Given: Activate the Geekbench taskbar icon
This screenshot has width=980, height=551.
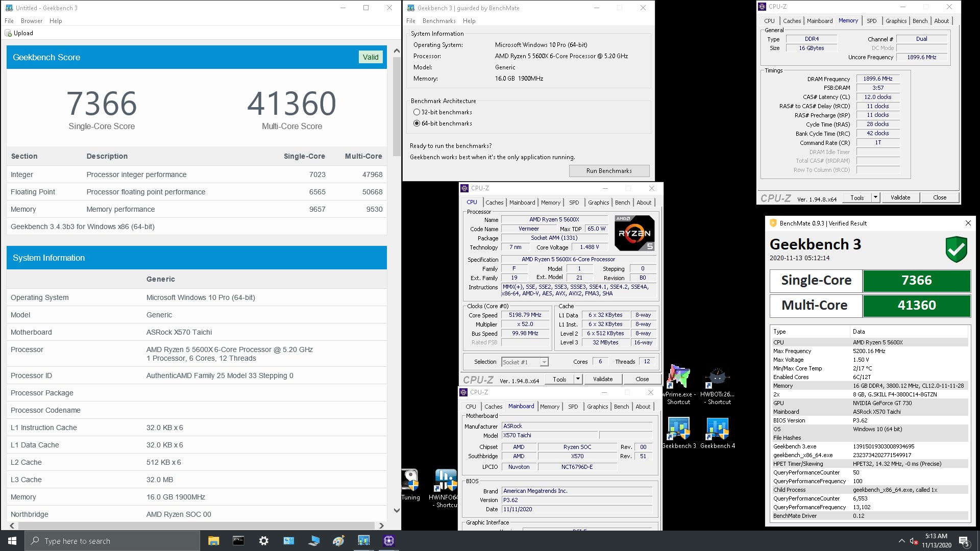Looking at the screenshot, I should (x=363, y=541).
